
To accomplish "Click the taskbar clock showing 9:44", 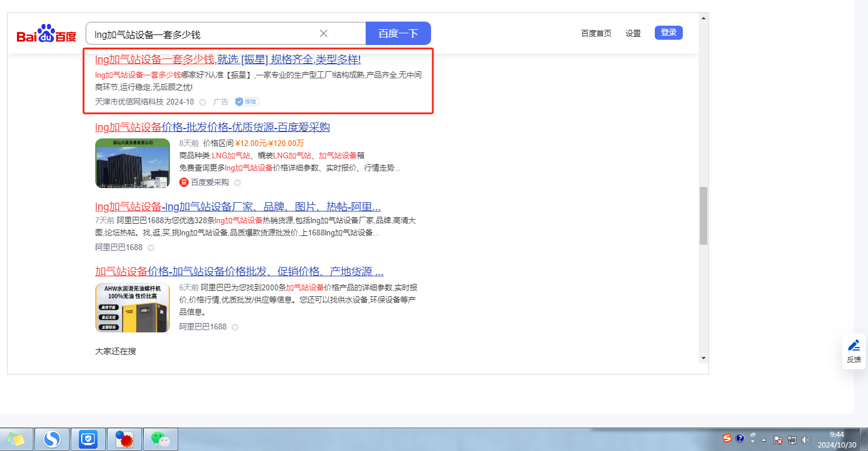I will pos(837,439).
